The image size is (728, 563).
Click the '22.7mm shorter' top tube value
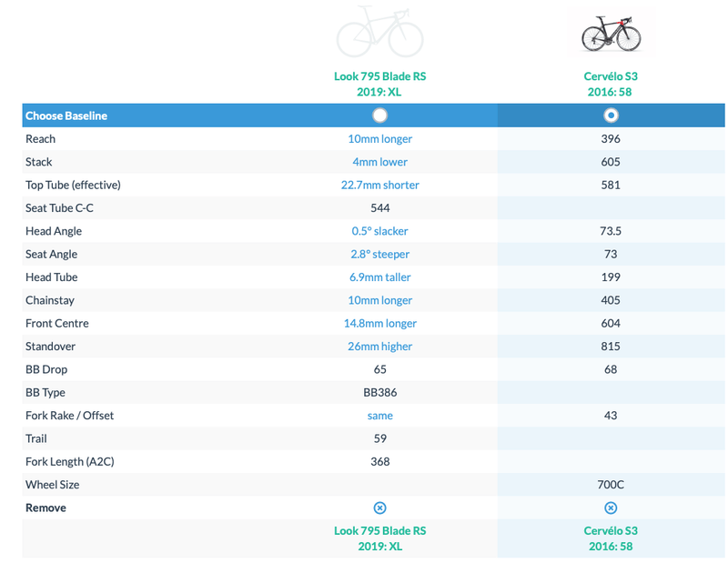pyautogui.click(x=379, y=185)
